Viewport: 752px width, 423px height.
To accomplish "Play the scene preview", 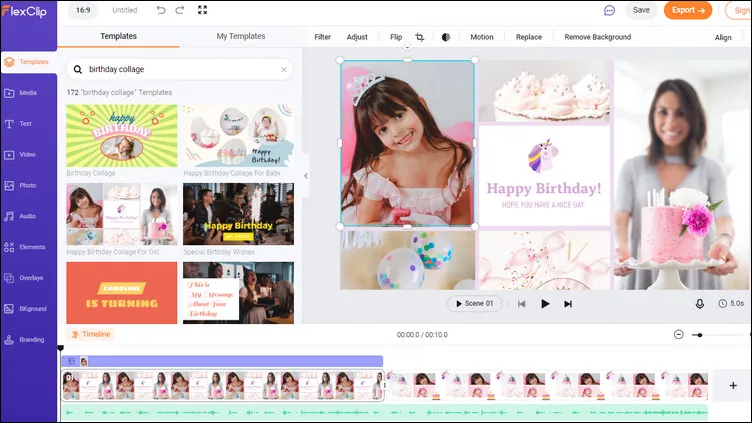I will click(x=545, y=304).
